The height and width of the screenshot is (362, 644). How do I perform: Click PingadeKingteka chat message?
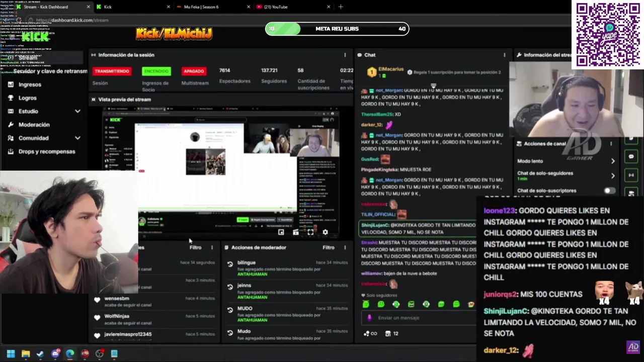396,170
